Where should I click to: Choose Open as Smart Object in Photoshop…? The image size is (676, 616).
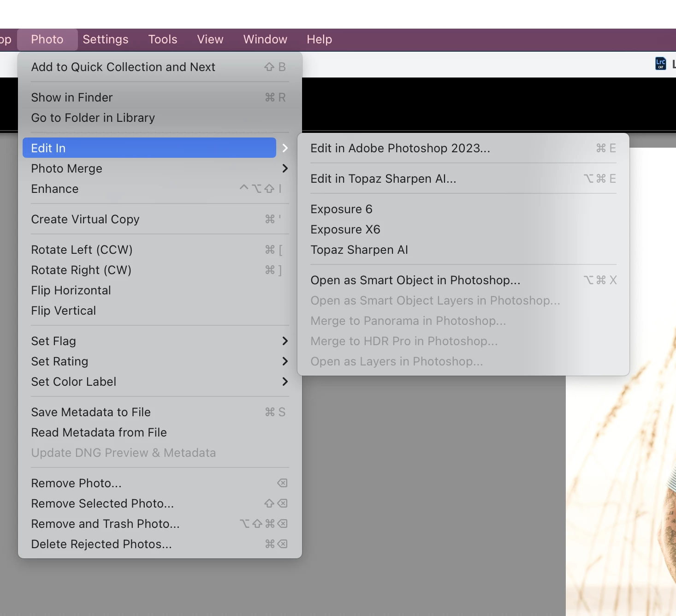point(463,280)
